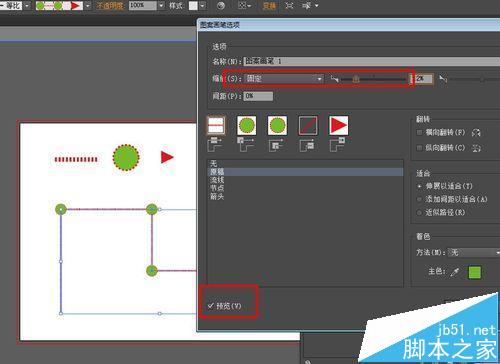Click the opacity 100% input field
Image resolution: width=500 pixels, height=364 pixels.
tap(143, 6)
